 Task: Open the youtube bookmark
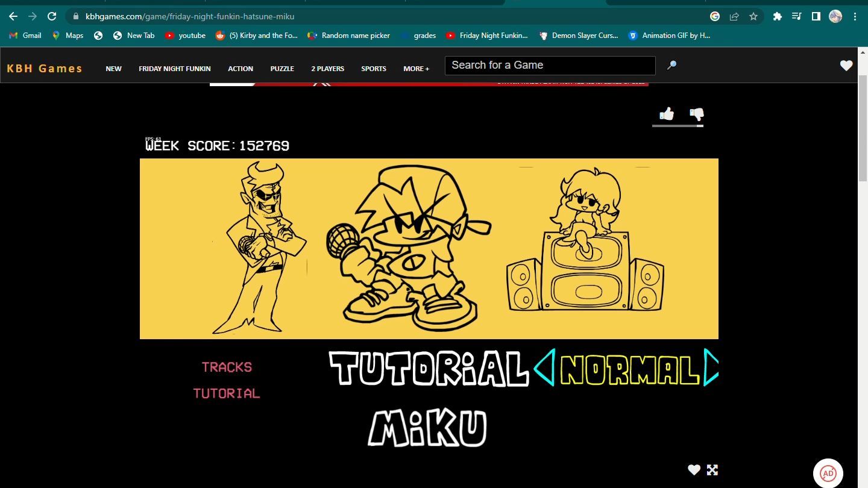coord(186,36)
